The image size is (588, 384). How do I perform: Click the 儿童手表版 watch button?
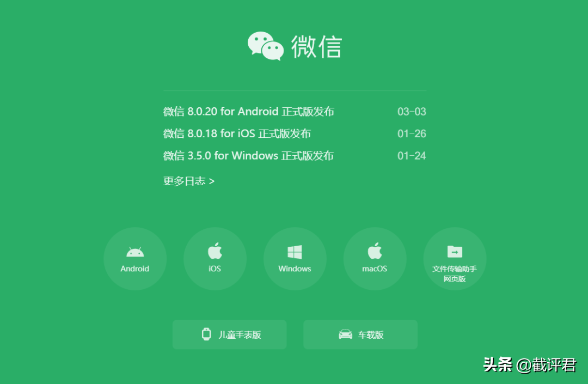[x=230, y=334]
